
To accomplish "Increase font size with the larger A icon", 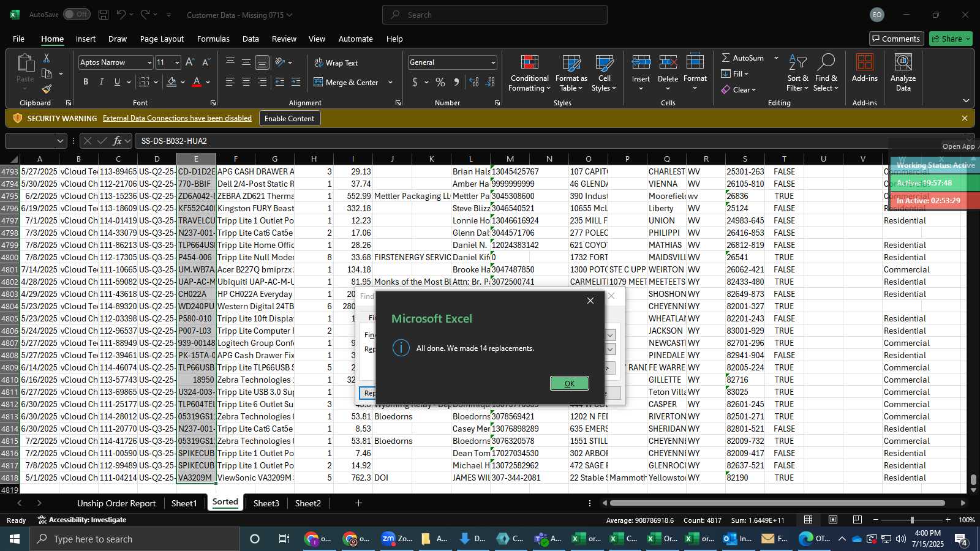I will (x=190, y=62).
